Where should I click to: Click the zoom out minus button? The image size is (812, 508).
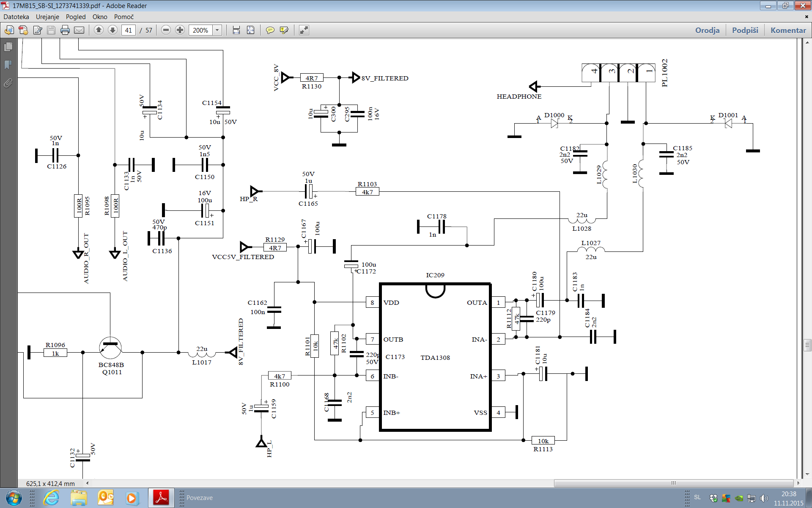pyautogui.click(x=166, y=30)
